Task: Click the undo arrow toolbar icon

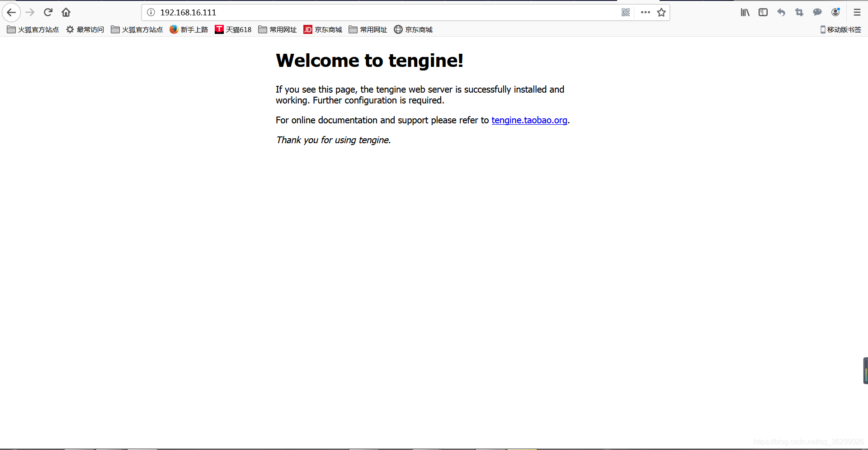Action: click(x=781, y=12)
